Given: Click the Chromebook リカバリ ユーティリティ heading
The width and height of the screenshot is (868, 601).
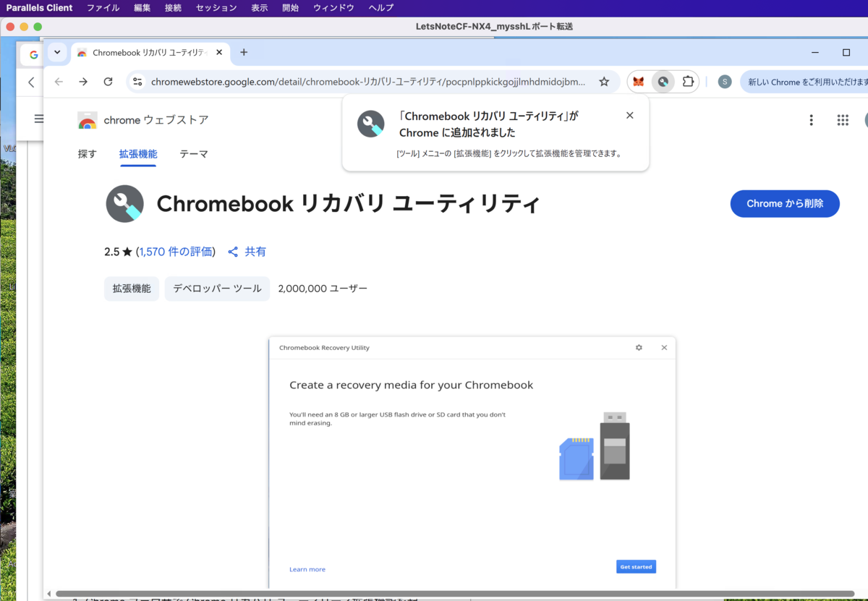Looking at the screenshot, I should click(x=348, y=204).
